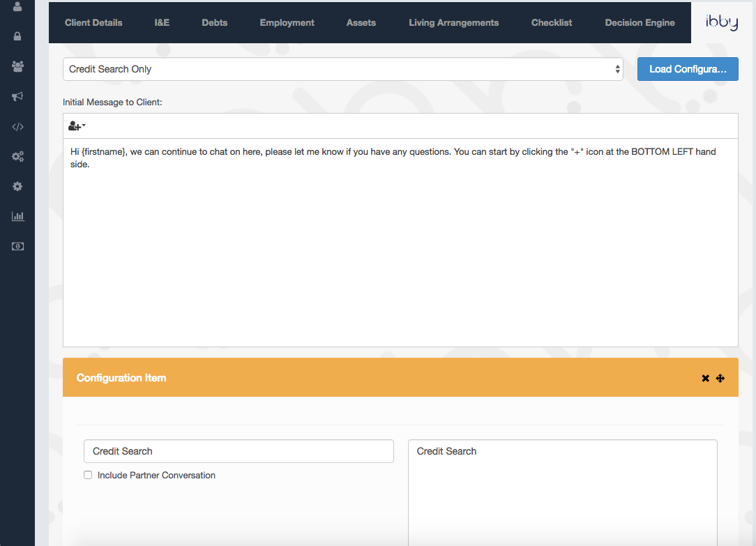Switch to the Debts tab

215,23
